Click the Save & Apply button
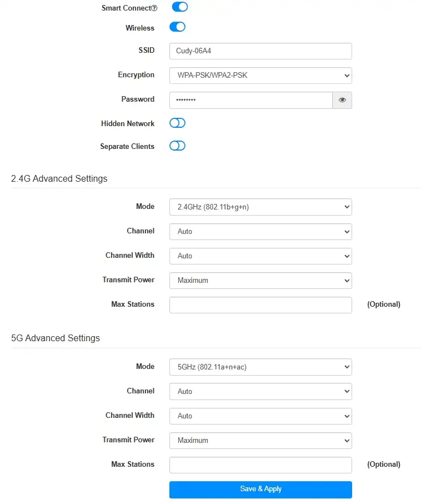The image size is (421, 504). 260,489
